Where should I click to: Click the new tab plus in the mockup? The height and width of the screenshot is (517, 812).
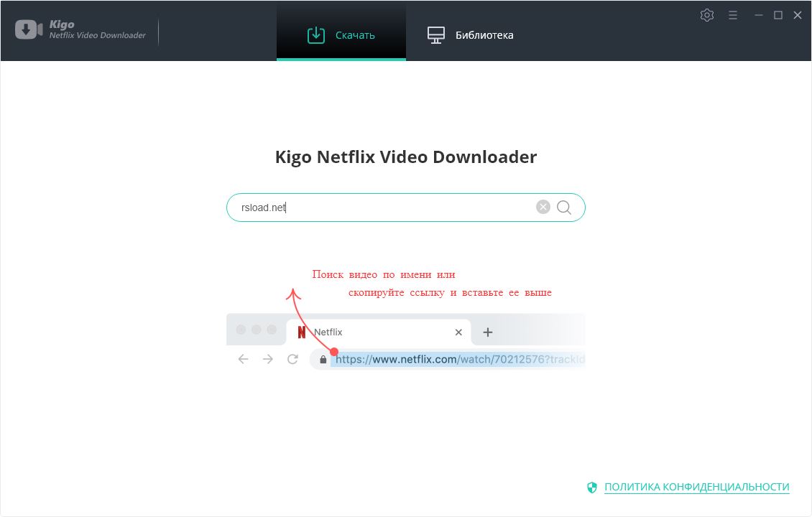click(488, 332)
